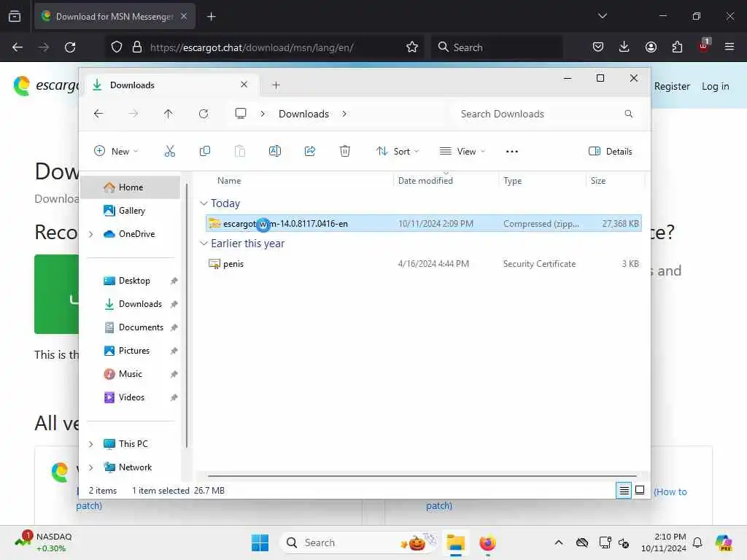The image size is (747, 560).
Task: Click Log in link on escargot website
Action: (x=715, y=86)
